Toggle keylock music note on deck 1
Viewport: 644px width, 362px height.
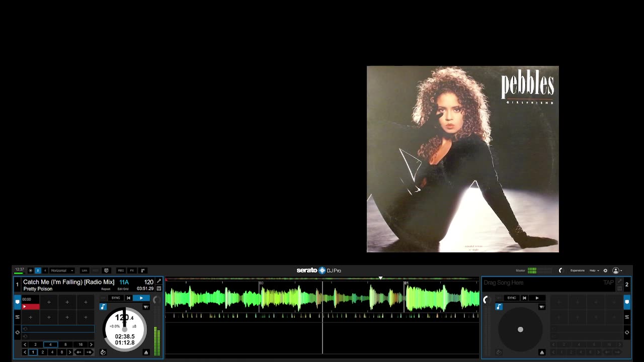[103, 307]
